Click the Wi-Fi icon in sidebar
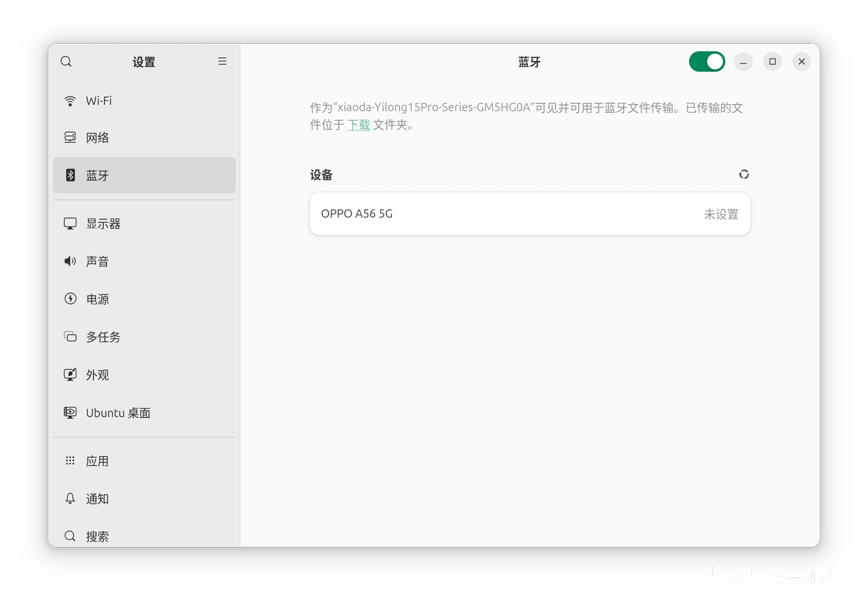 70,100
